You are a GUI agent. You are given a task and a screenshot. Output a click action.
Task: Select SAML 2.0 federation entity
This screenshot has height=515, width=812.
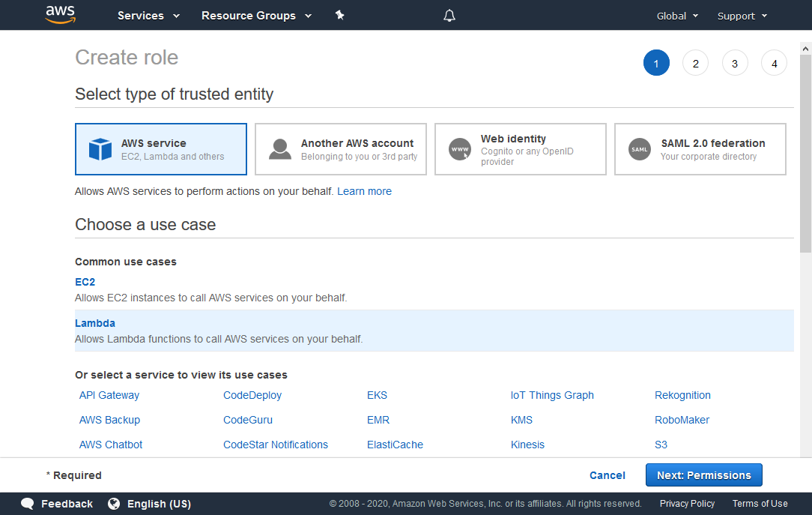click(700, 149)
